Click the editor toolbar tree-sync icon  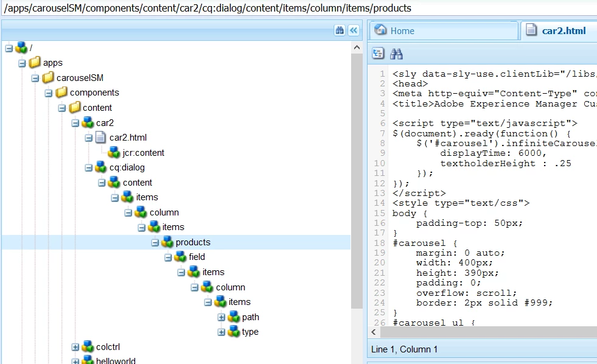(x=378, y=54)
